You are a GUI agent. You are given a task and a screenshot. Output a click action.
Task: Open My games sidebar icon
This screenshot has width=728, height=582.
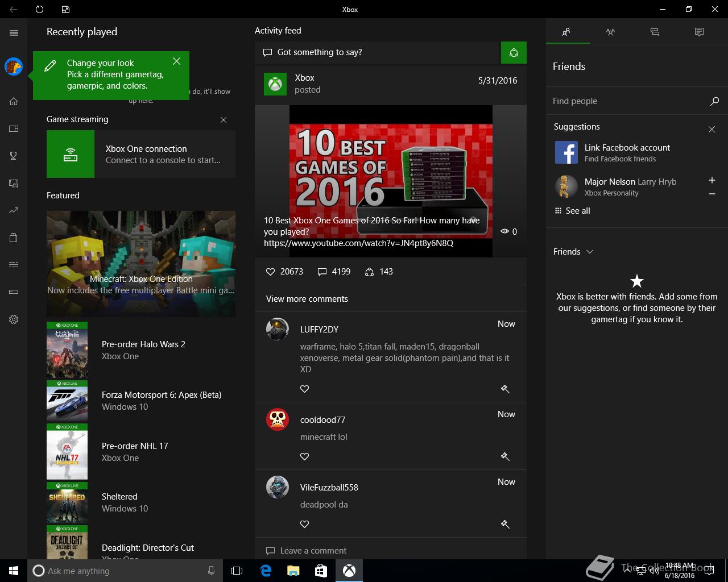(x=14, y=129)
